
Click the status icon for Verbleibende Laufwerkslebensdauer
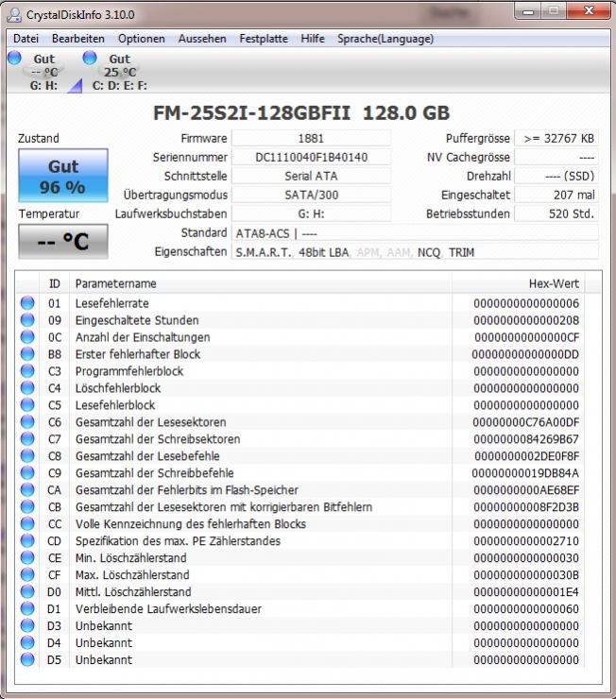point(27,607)
